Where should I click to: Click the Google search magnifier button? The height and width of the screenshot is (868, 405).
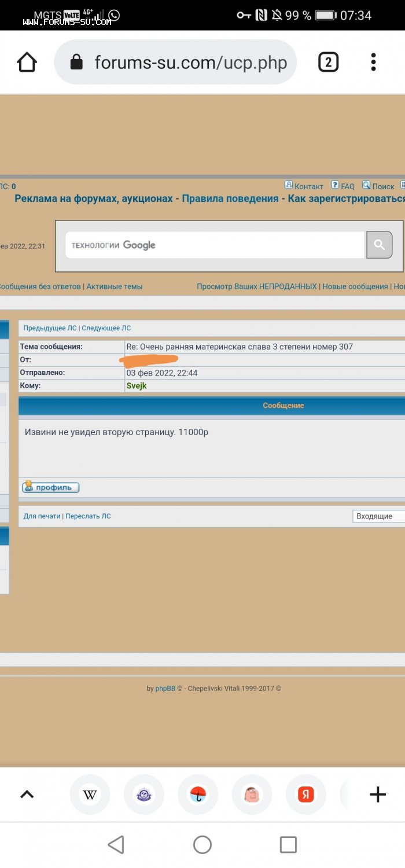tap(379, 245)
